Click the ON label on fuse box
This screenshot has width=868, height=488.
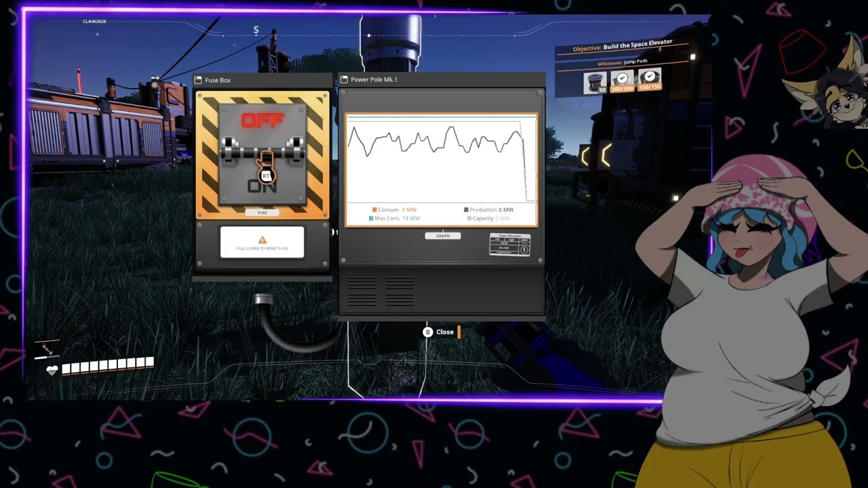262,186
